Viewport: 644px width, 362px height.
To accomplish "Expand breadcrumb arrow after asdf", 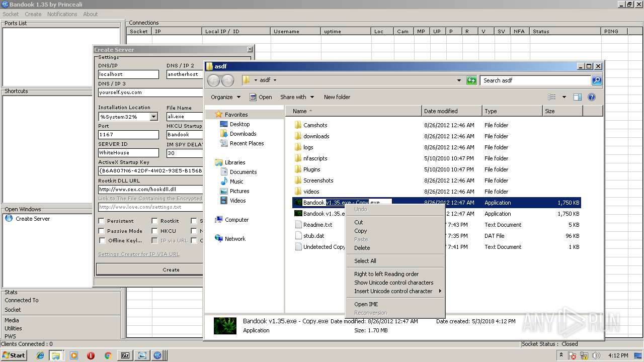I will (x=275, y=80).
